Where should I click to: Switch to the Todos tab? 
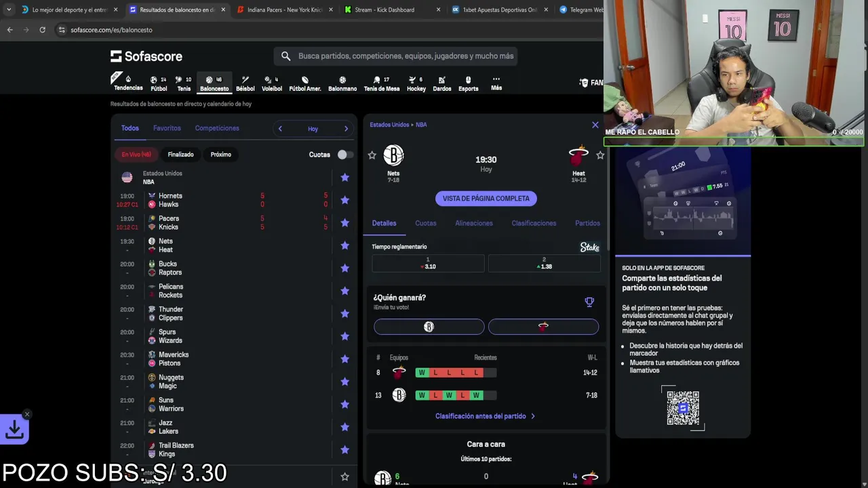click(130, 128)
